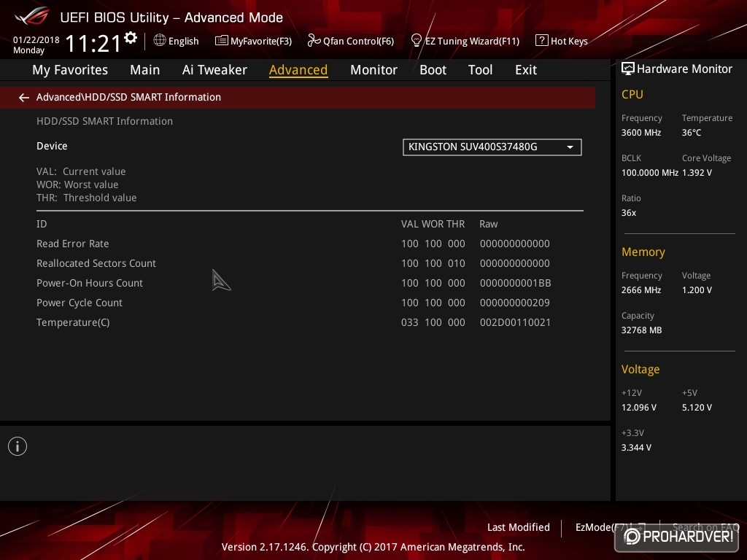
Task: Click the back arrow in breadcrumb bar
Action: click(24, 98)
